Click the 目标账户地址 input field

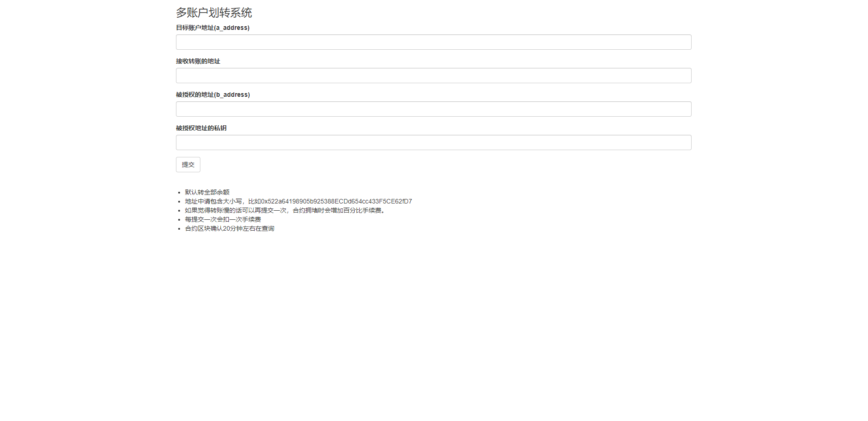pos(433,42)
